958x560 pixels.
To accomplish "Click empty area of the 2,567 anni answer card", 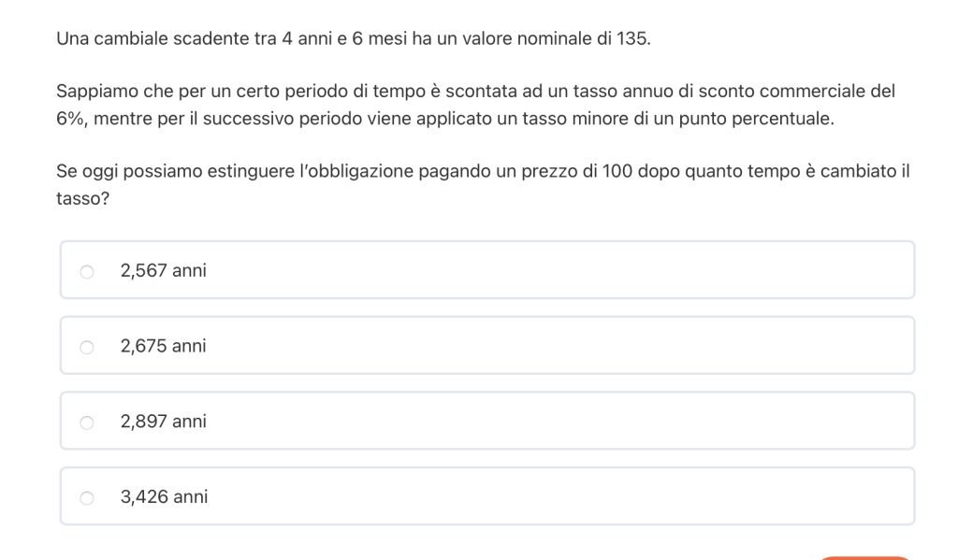I will click(x=561, y=271).
